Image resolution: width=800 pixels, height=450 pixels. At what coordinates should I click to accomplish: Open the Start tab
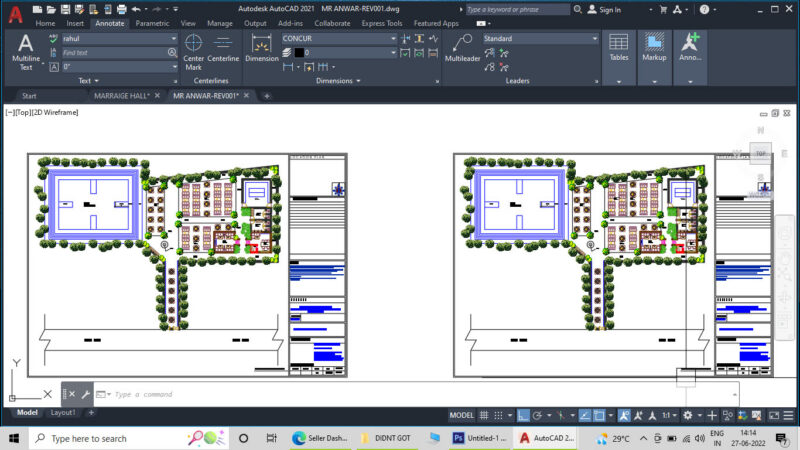(x=29, y=95)
